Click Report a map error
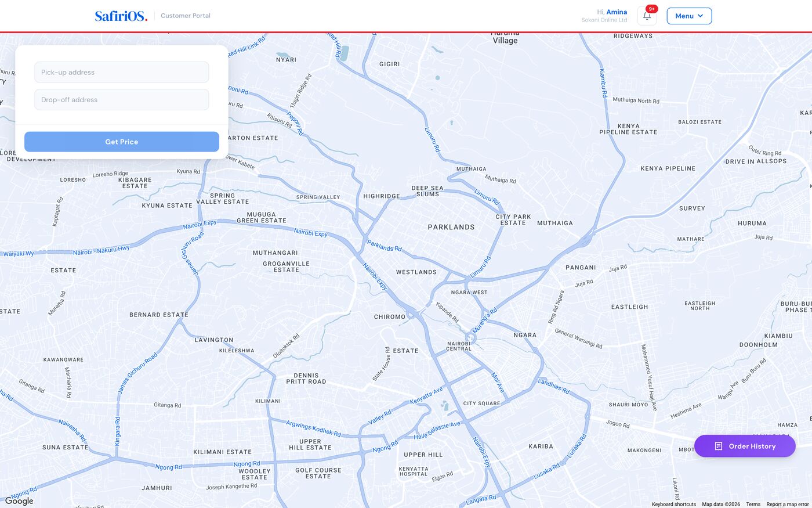The image size is (812, 508). pyautogui.click(x=787, y=504)
